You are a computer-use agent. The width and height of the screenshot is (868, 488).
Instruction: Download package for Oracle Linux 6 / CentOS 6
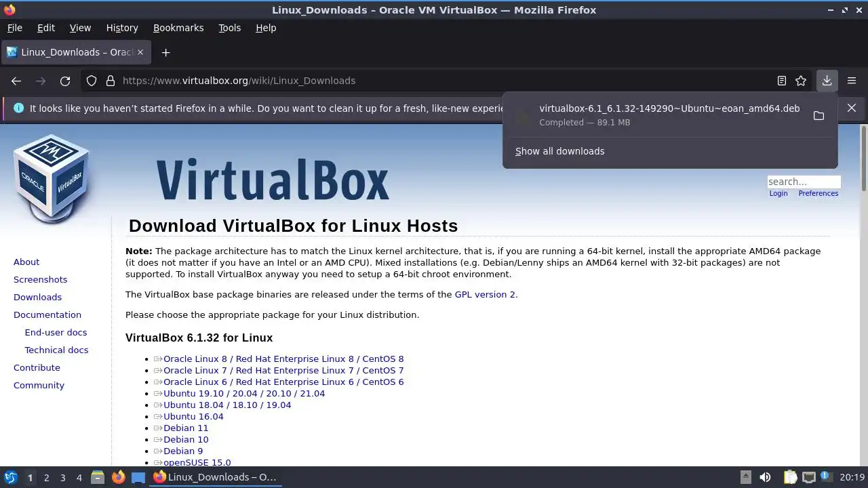[283, 382]
